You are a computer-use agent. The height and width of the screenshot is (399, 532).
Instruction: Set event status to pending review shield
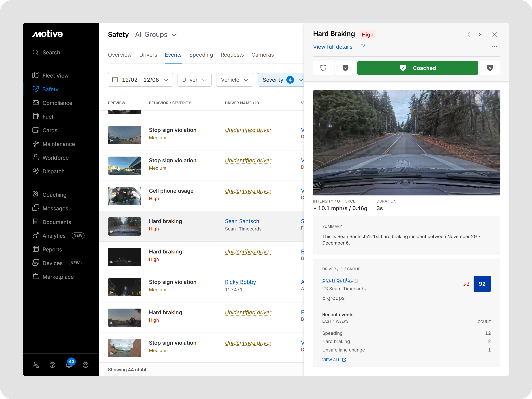pyautogui.click(x=323, y=68)
